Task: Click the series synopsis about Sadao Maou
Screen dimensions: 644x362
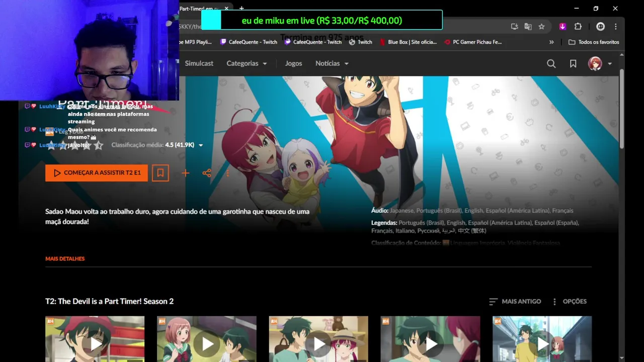Action: 177,216
